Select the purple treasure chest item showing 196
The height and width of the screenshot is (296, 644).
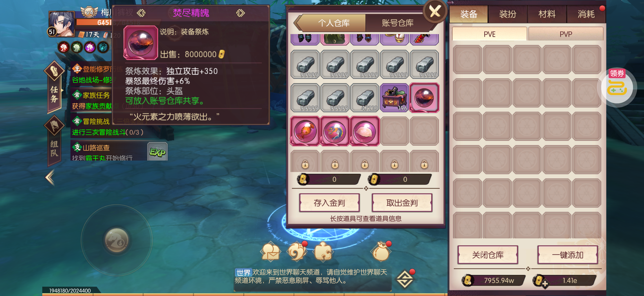pos(394,98)
